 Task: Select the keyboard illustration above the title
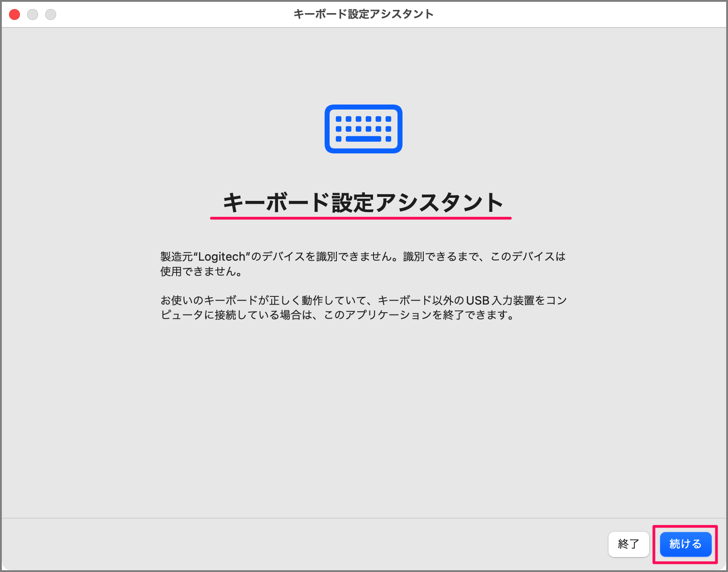tap(364, 129)
